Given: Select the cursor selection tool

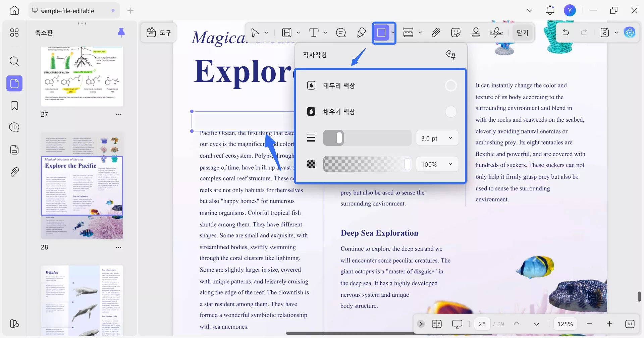Looking at the screenshot, I should pyautogui.click(x=255, y=33).
